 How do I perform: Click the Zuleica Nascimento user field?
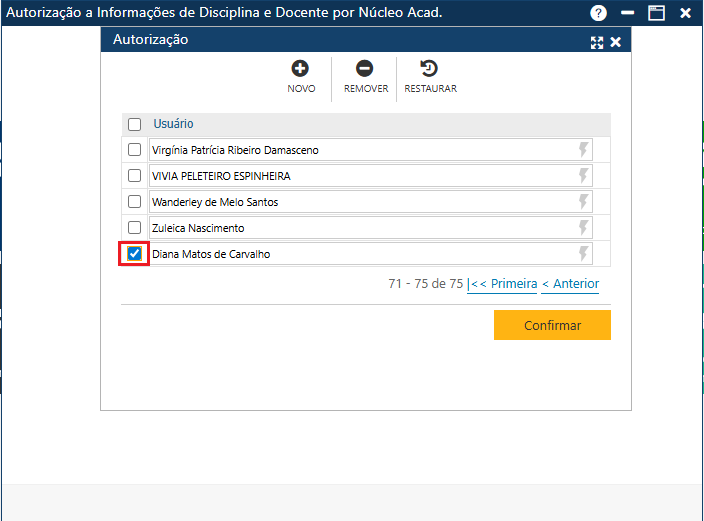tap(360, 228)
